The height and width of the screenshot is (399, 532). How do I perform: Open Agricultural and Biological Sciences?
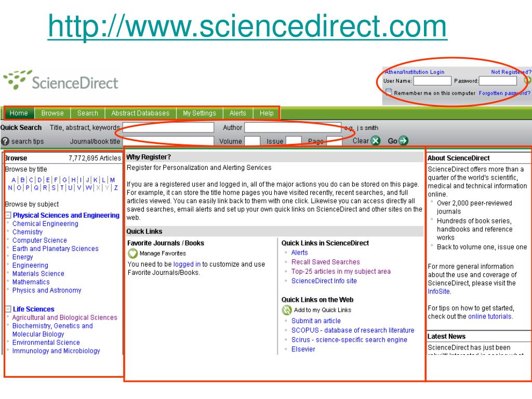click(x=64, y=317)
